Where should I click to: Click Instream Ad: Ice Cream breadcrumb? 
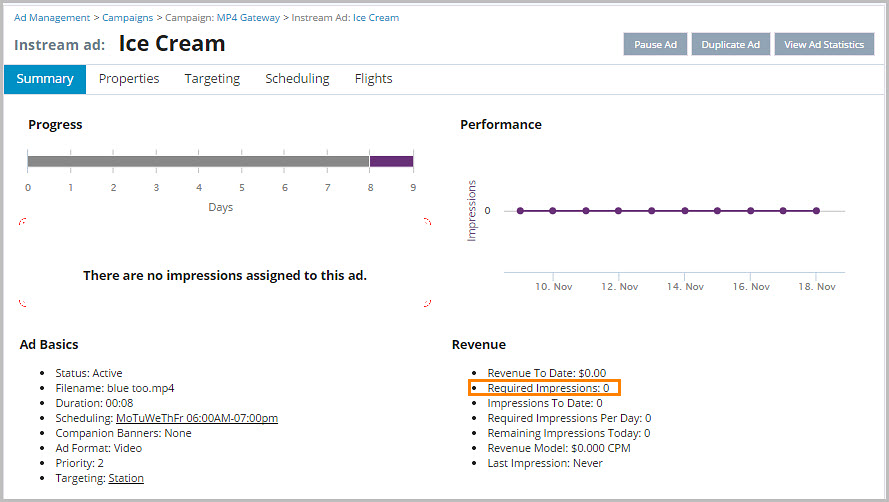[345, 18]
